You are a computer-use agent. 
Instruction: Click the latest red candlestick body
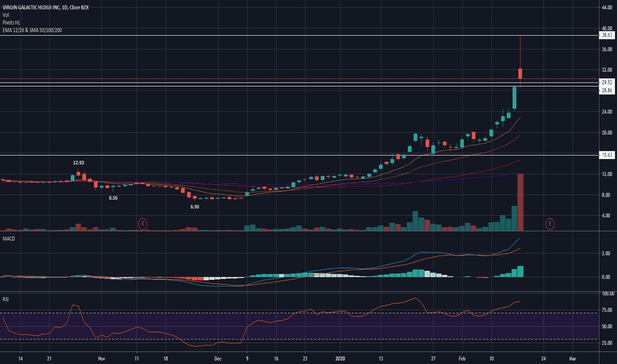point(520,73)
